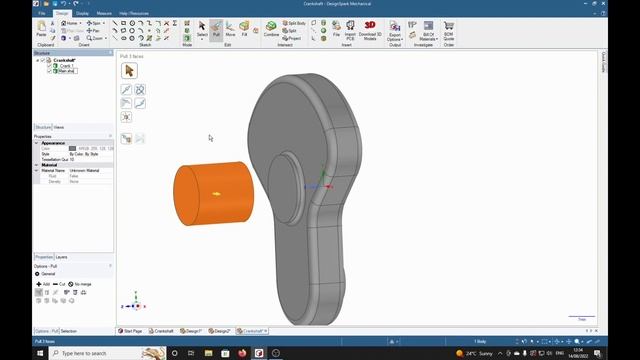Switch to the Display ribbon tab
The height and width of the screenshot is (360, 640).
coord(82,13)
